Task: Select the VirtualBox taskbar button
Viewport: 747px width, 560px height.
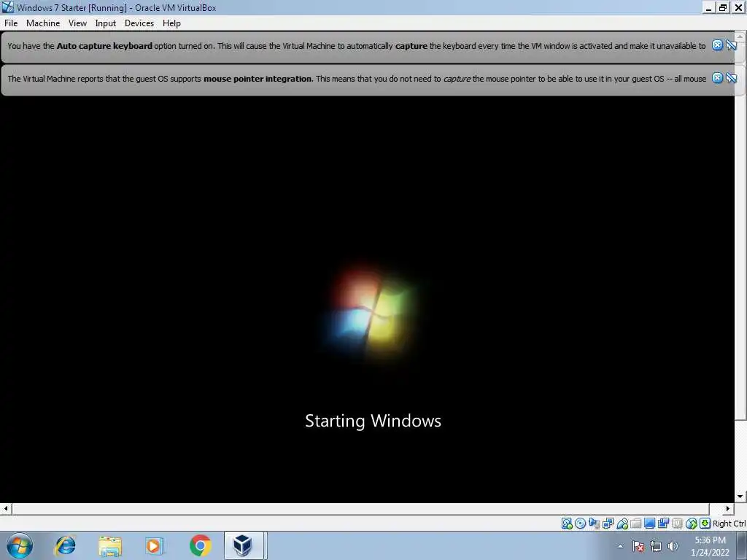Action: point(244,545)
